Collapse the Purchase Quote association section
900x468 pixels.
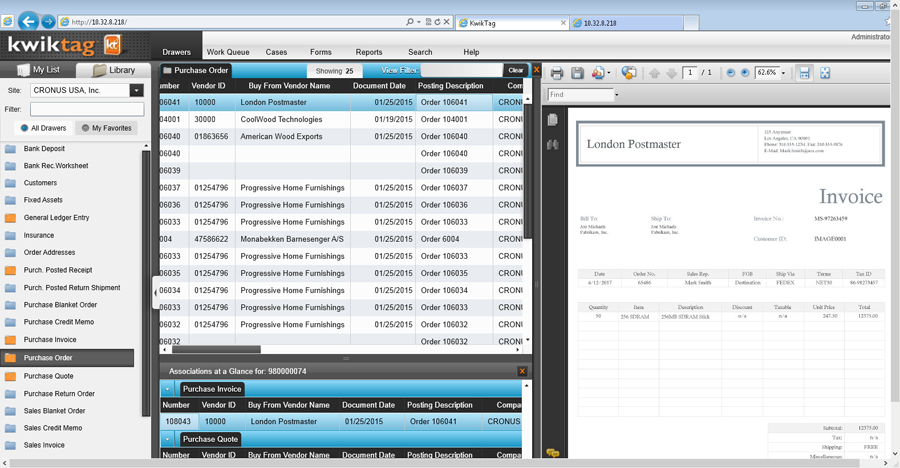(x=168, y=439)
